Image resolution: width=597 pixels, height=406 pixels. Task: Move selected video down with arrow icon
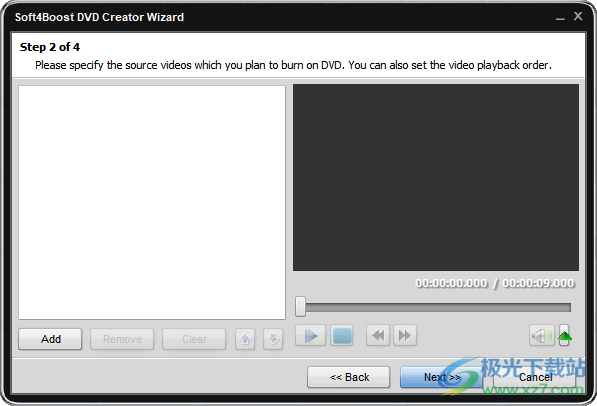pyautogui.click(x=273, y=339)
